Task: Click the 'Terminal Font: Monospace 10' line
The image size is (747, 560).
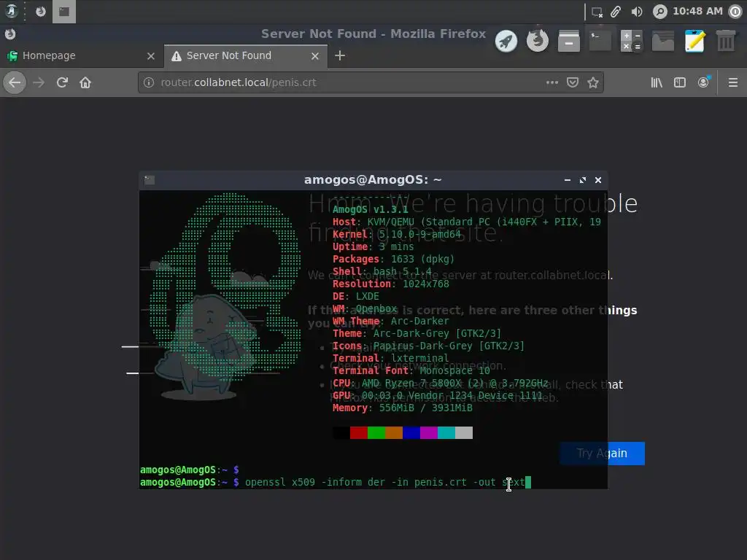Action: click(411, 370)
